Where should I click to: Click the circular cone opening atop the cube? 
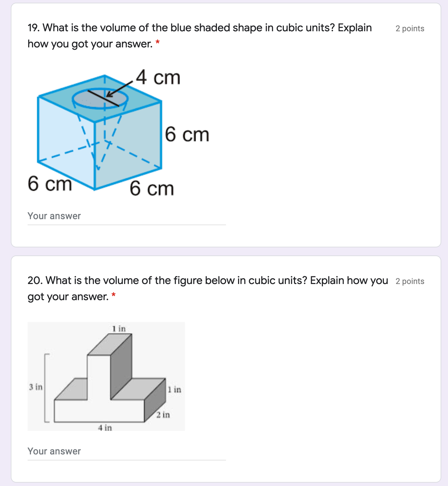coord(100,98)
